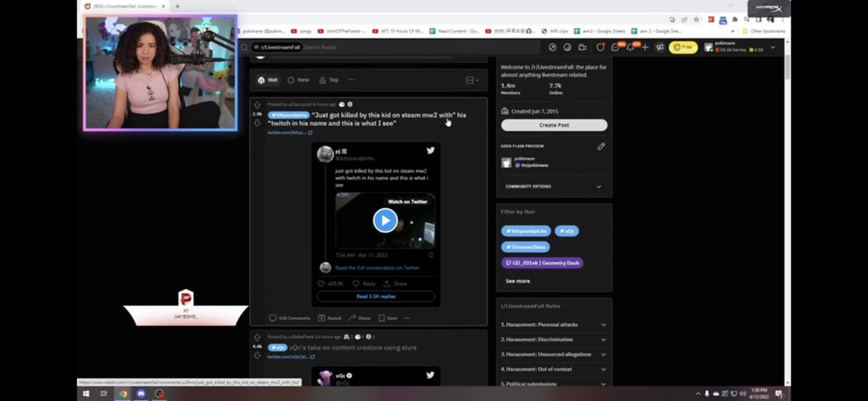868x401 pixels.
Task: Expand rule 1 Harassment: Personal attacks
Action: pos(553,325)
